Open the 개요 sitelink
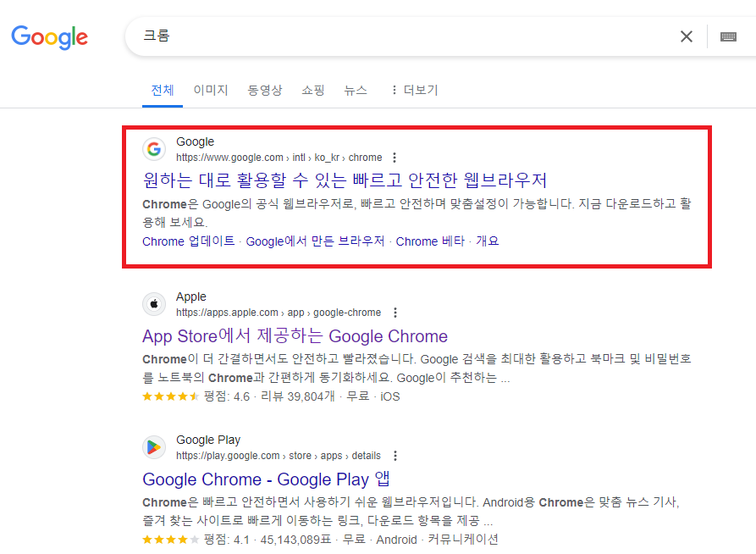The image size is (756, 554). [488, 241]
